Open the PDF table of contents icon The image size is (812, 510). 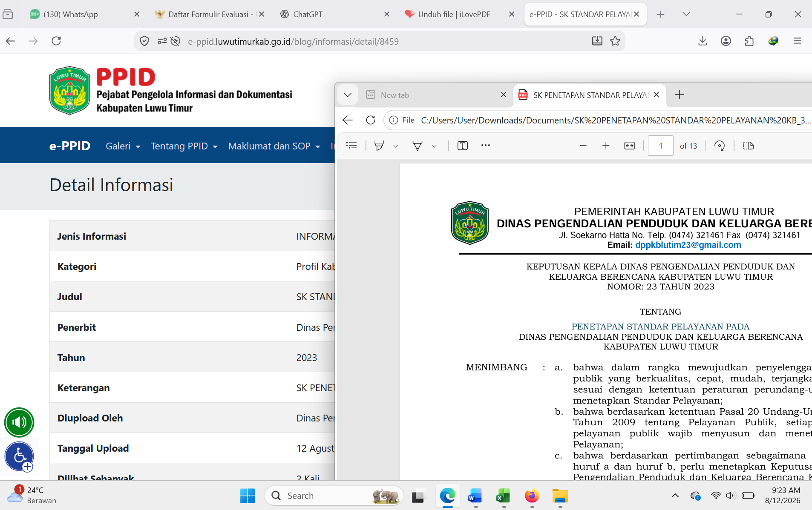pos(351,146)
